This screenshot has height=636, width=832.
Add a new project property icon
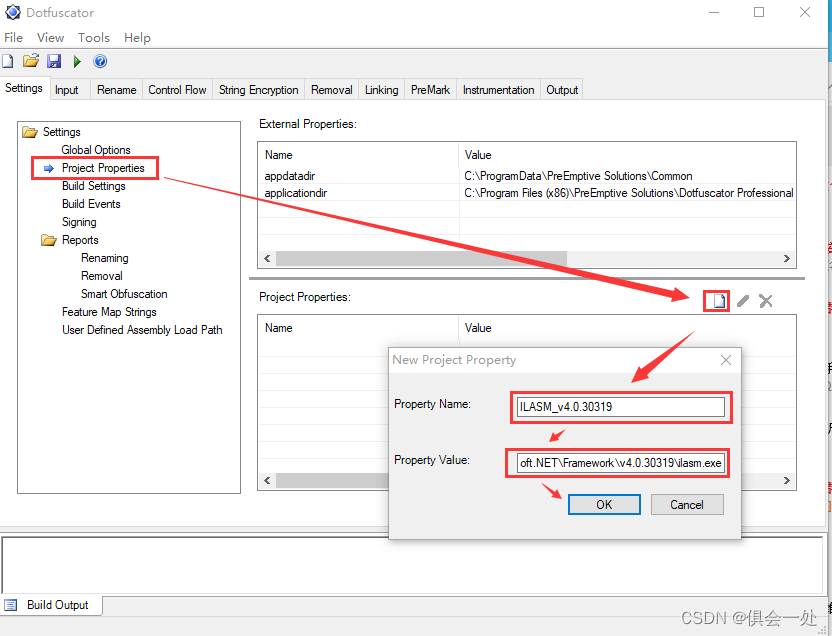[x=718, y=301]
